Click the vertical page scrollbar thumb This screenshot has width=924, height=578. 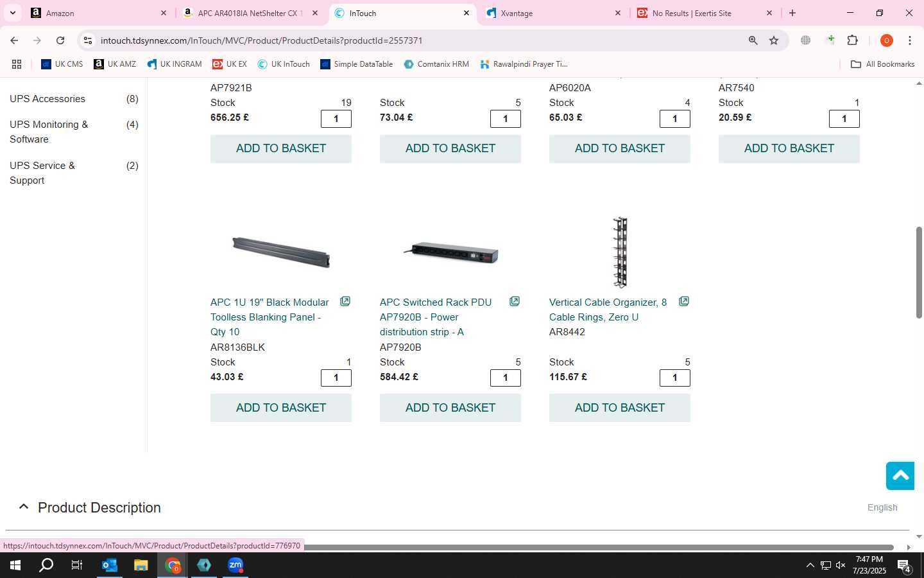(919, 272)
